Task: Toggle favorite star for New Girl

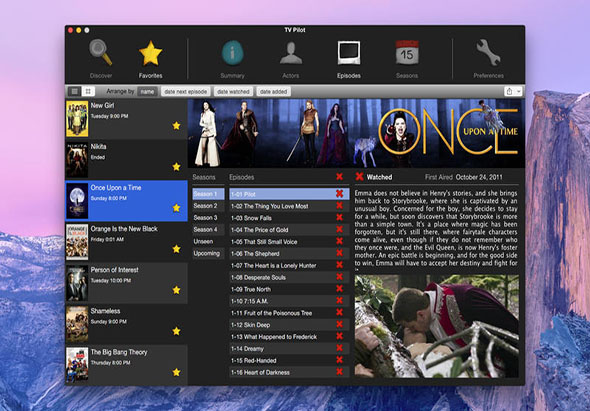Action: [176, 126]
